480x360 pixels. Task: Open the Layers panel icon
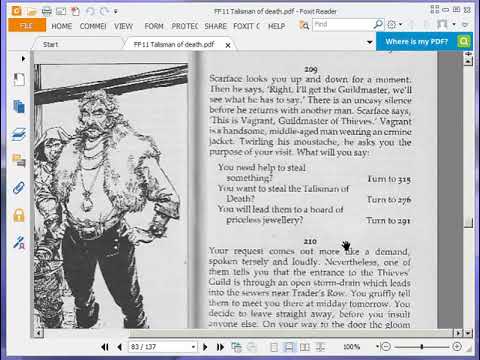point(19,134)
